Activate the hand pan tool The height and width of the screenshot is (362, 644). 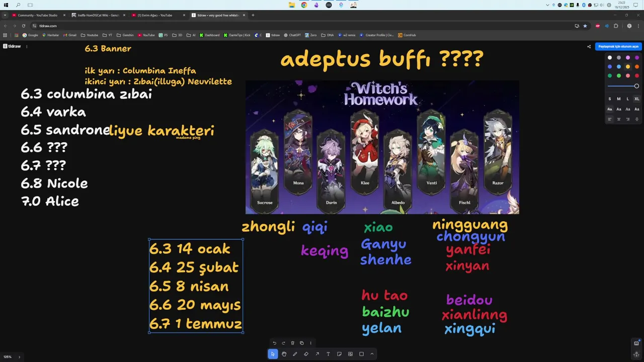point(284,354)
